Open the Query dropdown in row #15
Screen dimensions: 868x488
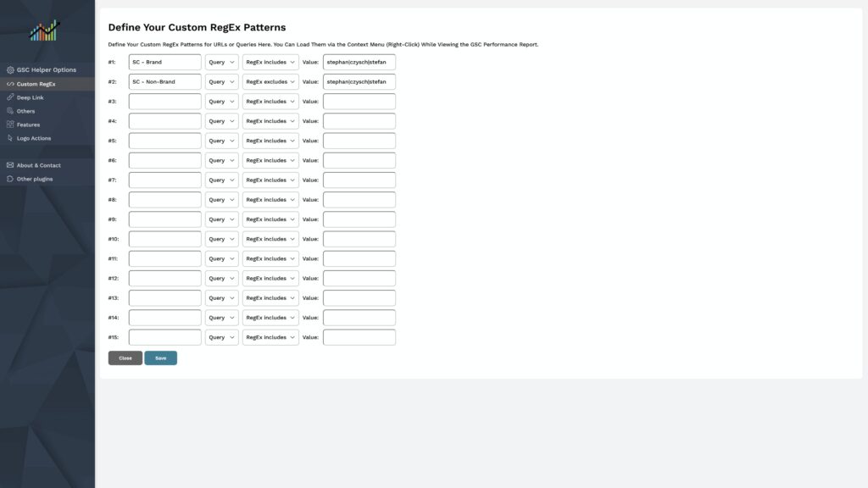click(221, 337)
